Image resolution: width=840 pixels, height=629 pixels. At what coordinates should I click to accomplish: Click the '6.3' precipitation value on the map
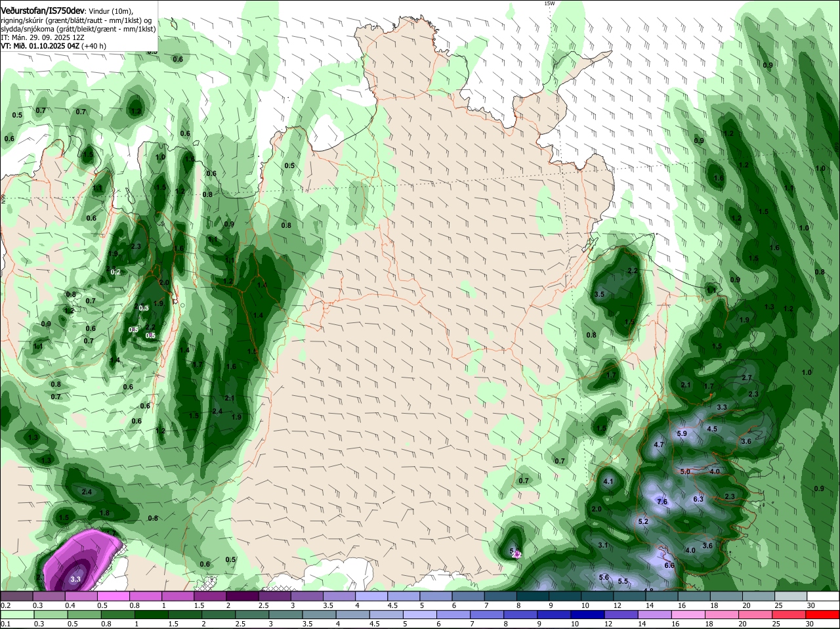click(698, 499)
